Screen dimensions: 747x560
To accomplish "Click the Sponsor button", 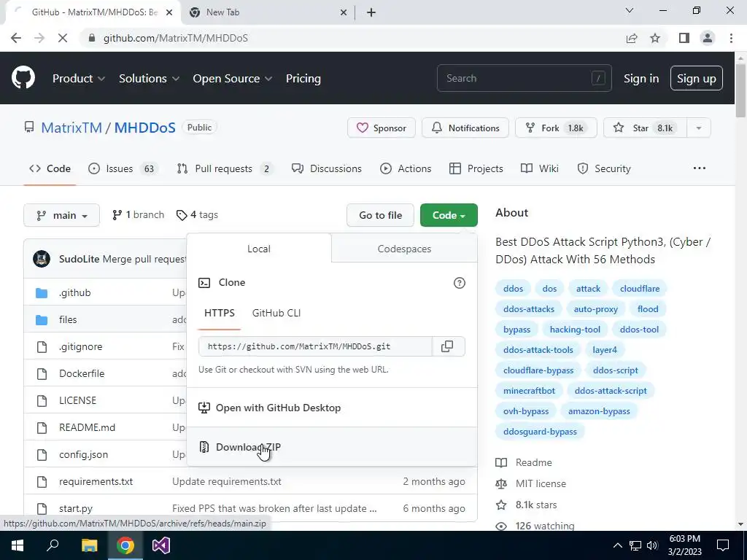I will tap(381, 128).
